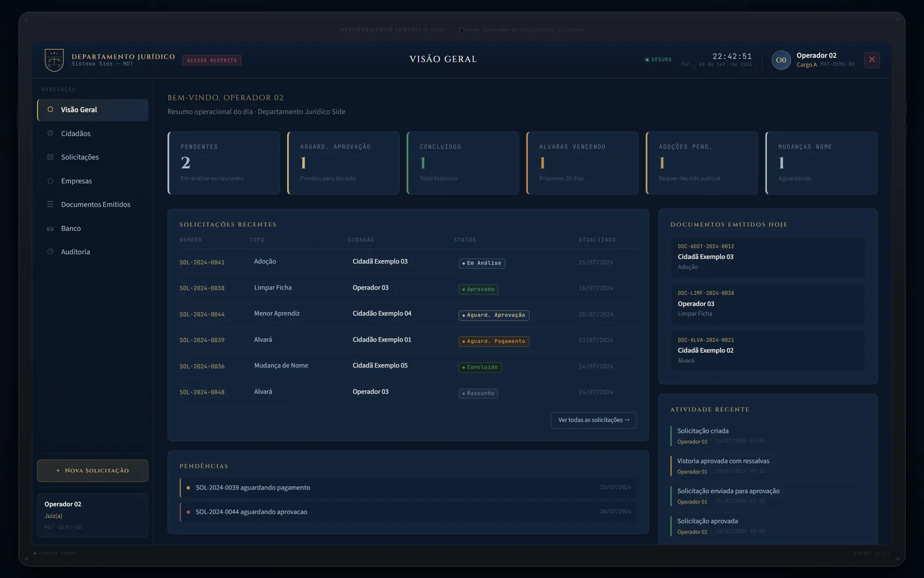Open the Aguard. Aprovação summary card
924x578 pixels.
pos(344,163)
